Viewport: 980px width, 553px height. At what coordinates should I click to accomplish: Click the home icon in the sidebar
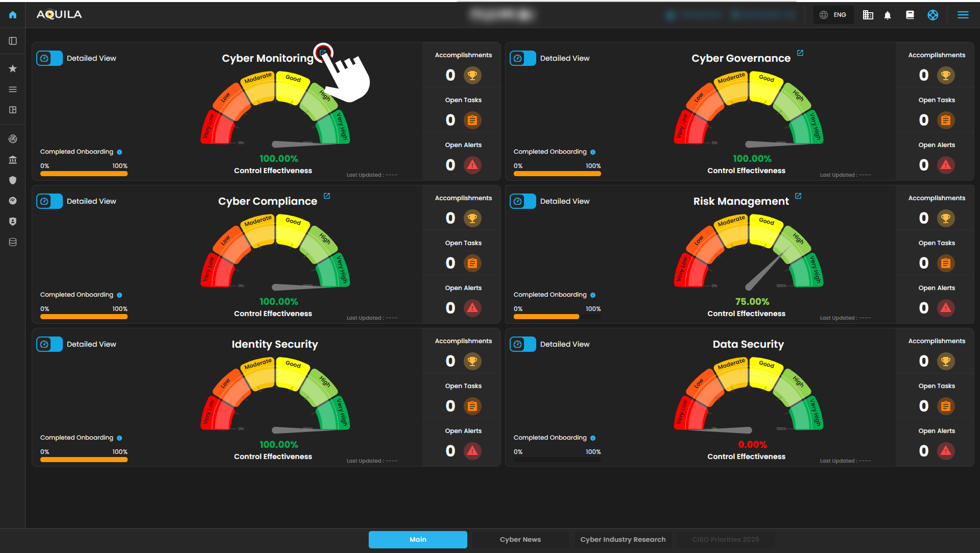[x=13, y=15]
